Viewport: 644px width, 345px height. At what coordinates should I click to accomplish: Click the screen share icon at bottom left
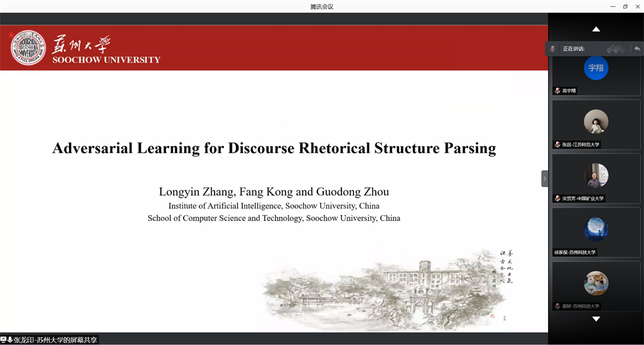point(4,340)
